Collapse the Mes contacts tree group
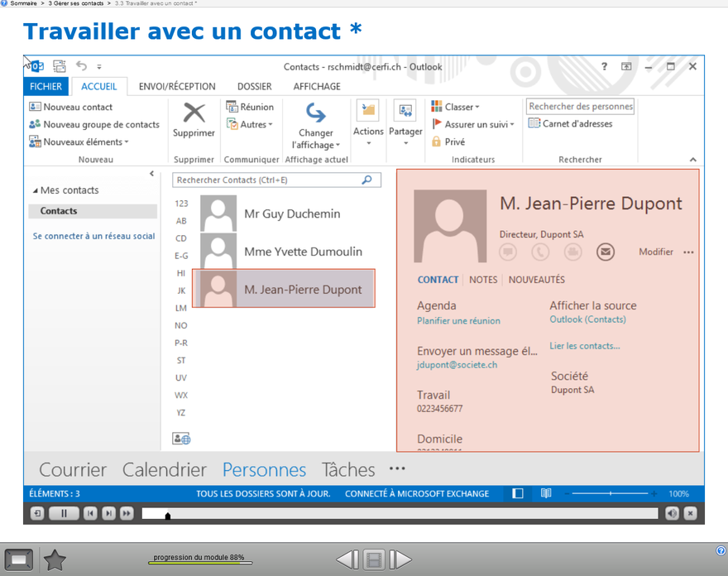The height and width of the screenshot is (576, 728). pos(36,191)
